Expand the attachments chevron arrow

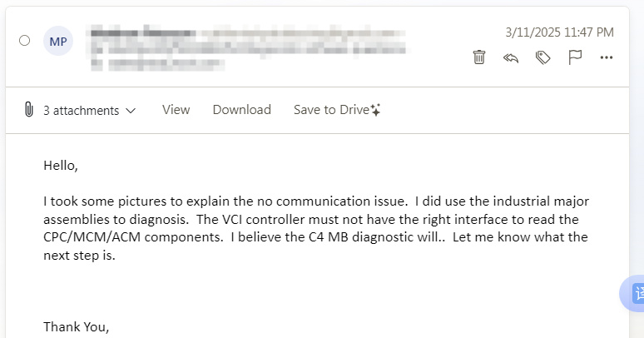pyautogui.click(x=131, y=111)
